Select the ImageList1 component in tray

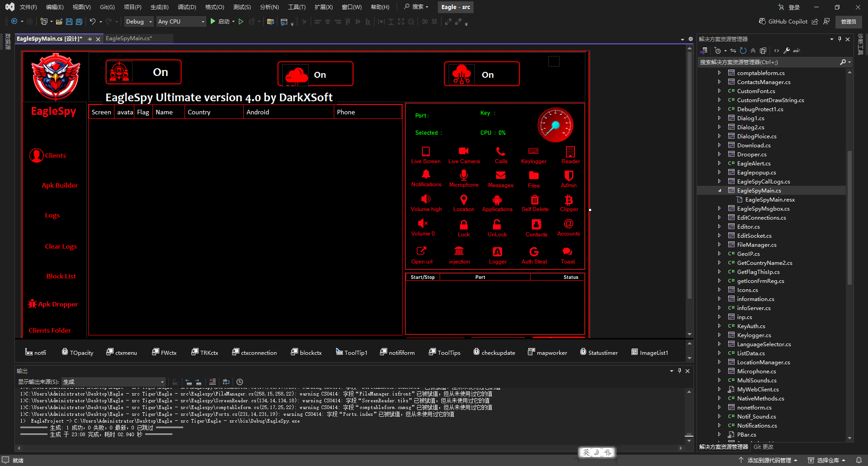click(650, 353)
